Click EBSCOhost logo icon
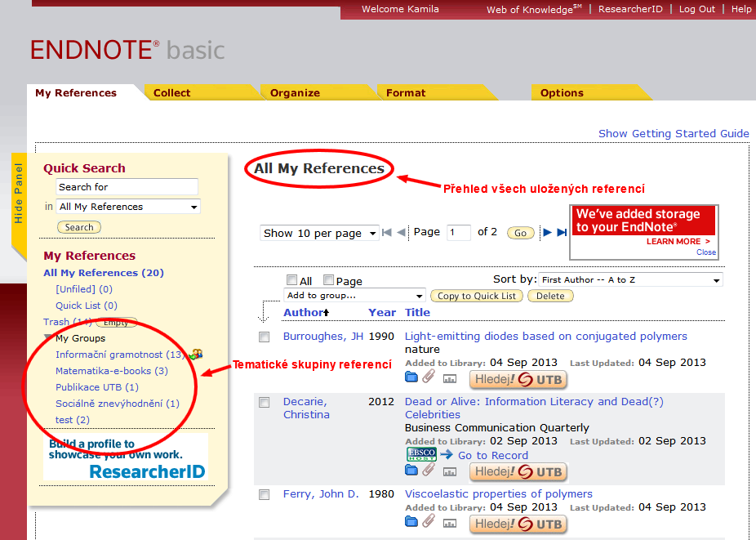Screen dimensions: 756x540 tap(421, 454)
